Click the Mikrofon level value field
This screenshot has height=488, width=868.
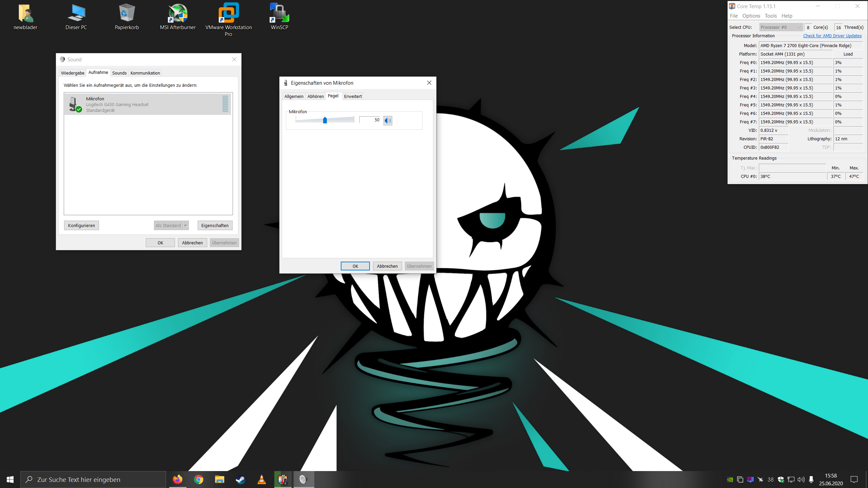click(x=370, y=120)
